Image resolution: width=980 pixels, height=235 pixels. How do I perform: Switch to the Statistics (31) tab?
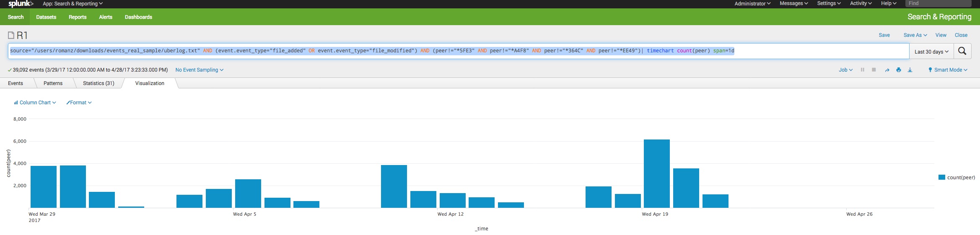(99, 83)
